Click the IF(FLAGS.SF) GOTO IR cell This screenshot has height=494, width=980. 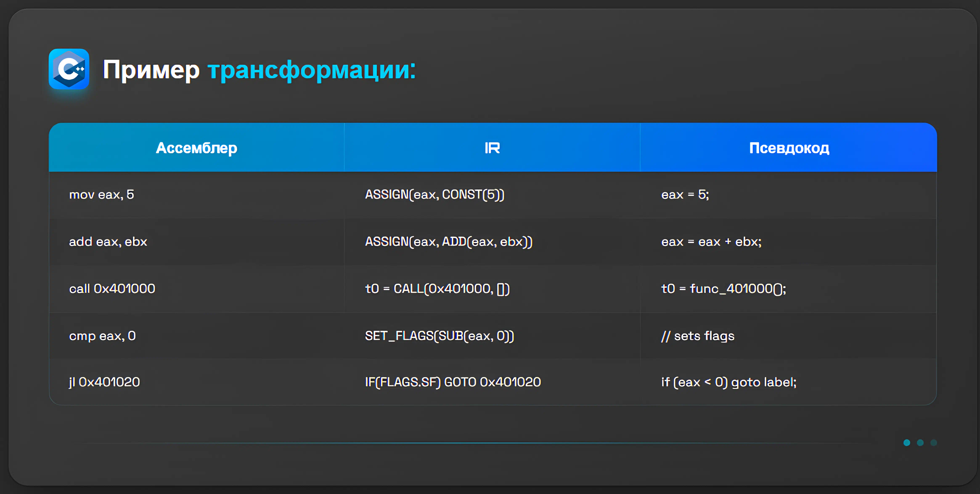(453, 382)
